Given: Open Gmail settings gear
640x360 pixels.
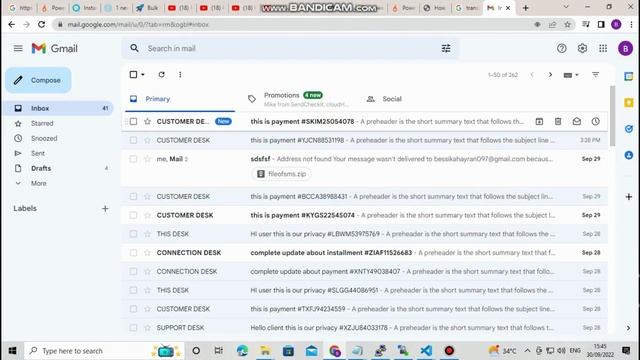Looking at the screenshot, I should coord(582,48).
